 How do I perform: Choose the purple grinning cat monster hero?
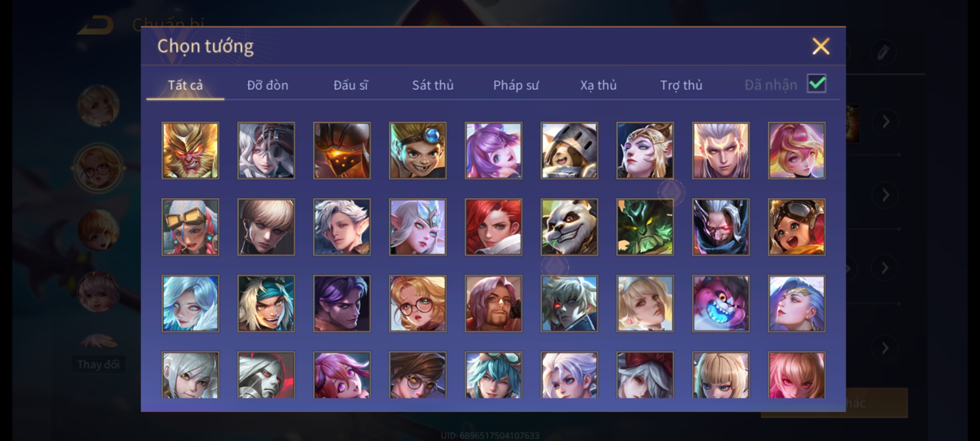(721, 303)
